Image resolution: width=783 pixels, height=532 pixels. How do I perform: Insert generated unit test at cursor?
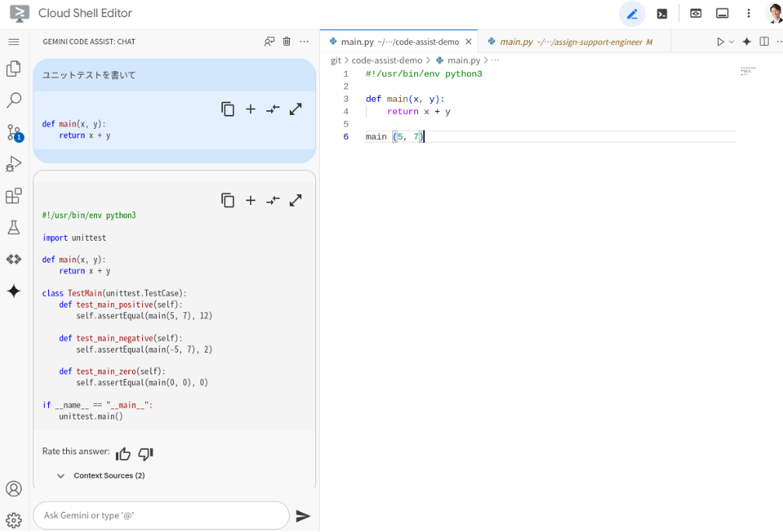tap(273, 200)
